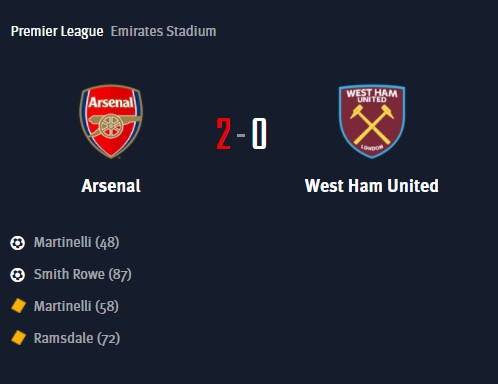Viewport: 498px width, 384px height.
Task: Select the West Ham United team name
Action: tap(372, 186)
